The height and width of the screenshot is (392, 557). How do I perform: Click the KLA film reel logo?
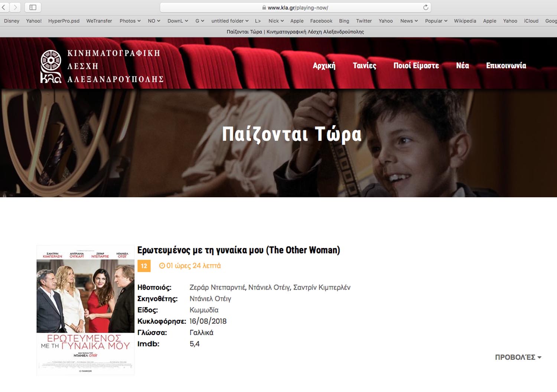coord(51,66)
